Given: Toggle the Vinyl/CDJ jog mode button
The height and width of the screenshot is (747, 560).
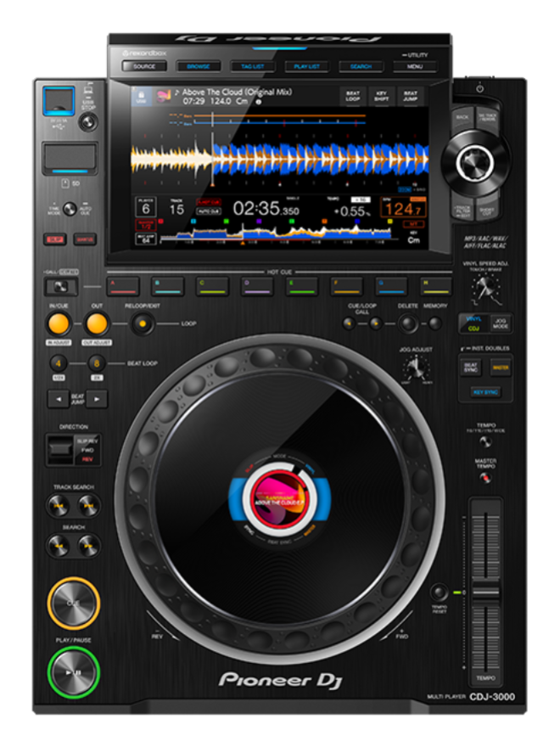Looking at the screenshot, I should pos(473,323).
